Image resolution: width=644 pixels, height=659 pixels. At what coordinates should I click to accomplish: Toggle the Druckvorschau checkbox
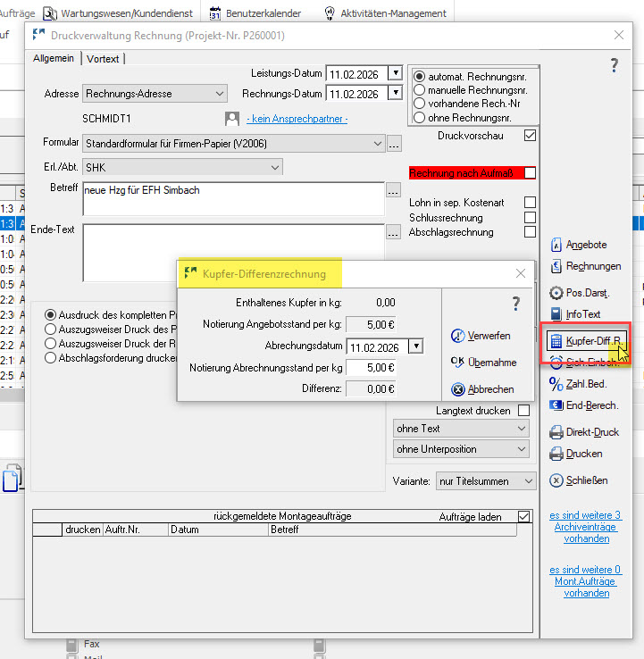click(530, 136)
